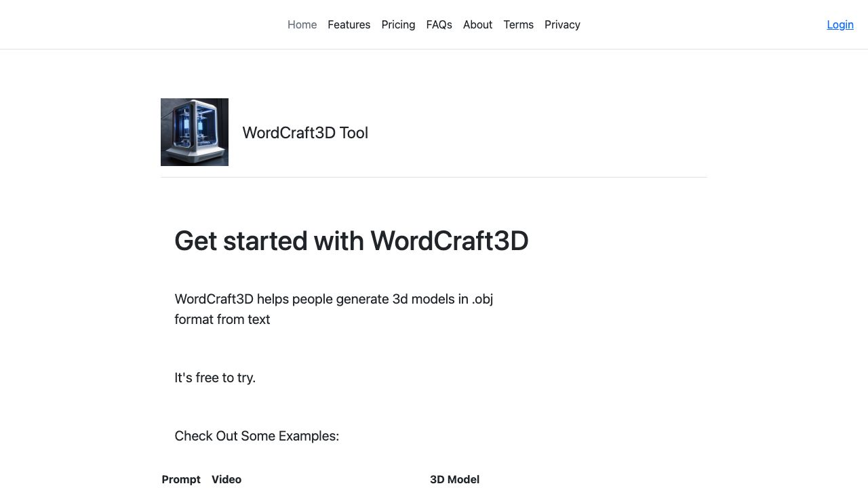
Task: Click the WordCraft3D printer logo image
Action: click(x=195, y=132)
